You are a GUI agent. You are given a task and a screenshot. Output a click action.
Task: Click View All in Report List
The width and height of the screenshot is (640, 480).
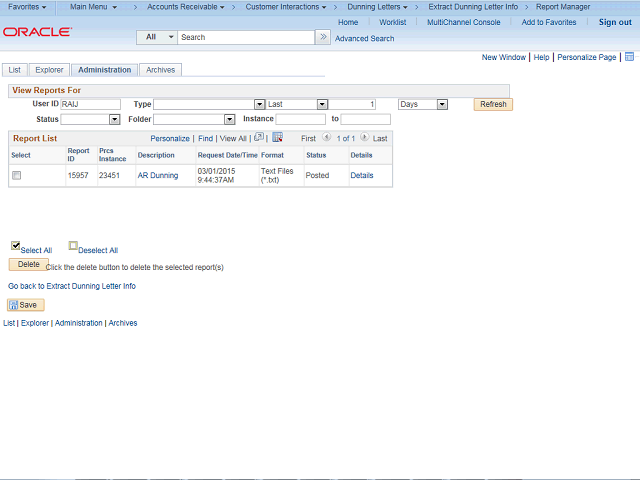point(233,138)
